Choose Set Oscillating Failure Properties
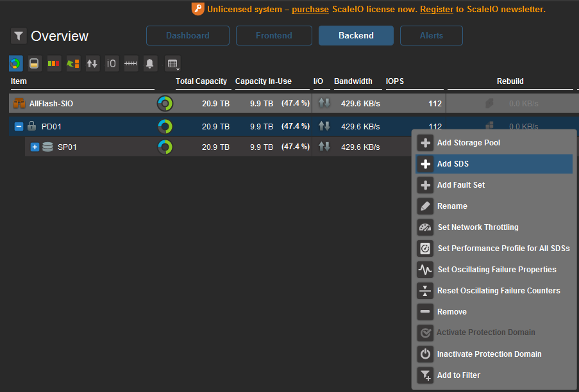Image resolution: width=579 pixels, height=392 pixels. coord(494,270)
